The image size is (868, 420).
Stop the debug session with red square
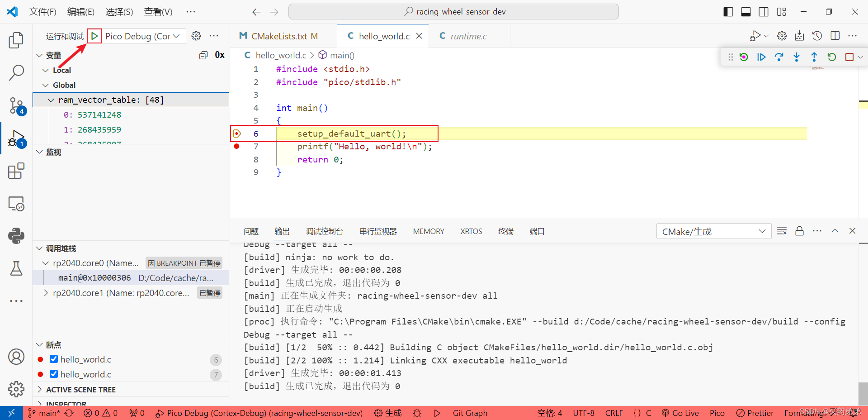click(850, 57)
